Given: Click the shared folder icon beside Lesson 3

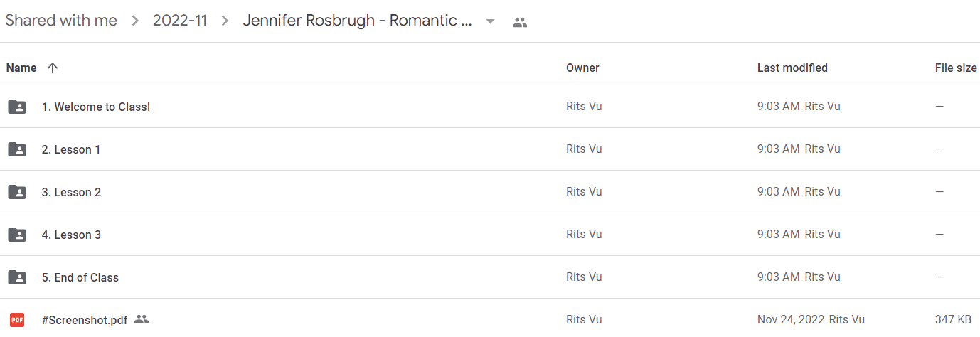Looking at the screenshot, I should pyautogui.click(x=17, y=235).
